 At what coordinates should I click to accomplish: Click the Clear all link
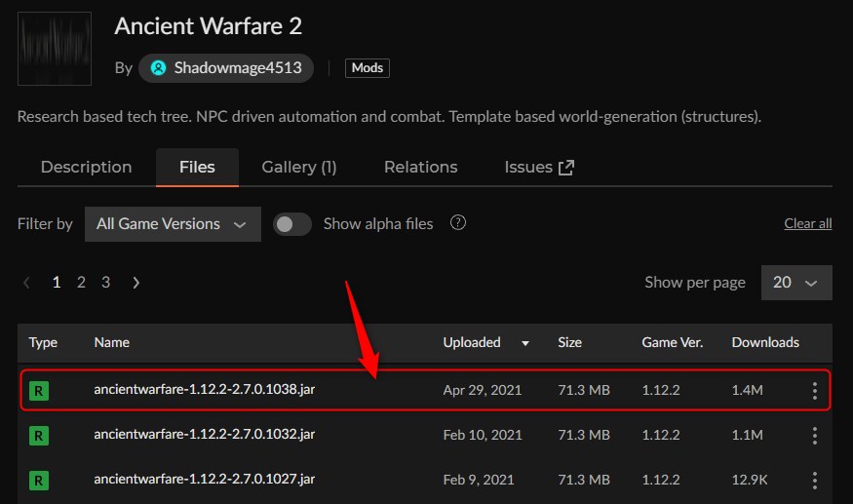point(808,223)
